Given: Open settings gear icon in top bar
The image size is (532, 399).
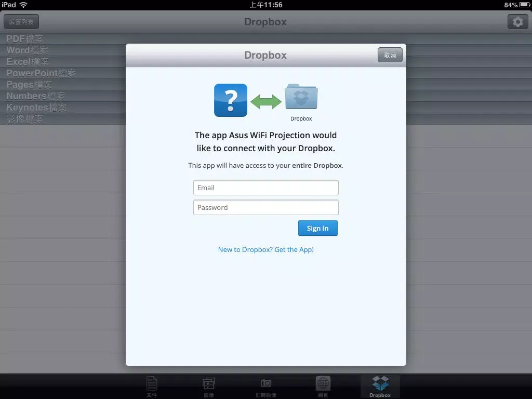Looking at the screenshot, I should coord(517,22).
